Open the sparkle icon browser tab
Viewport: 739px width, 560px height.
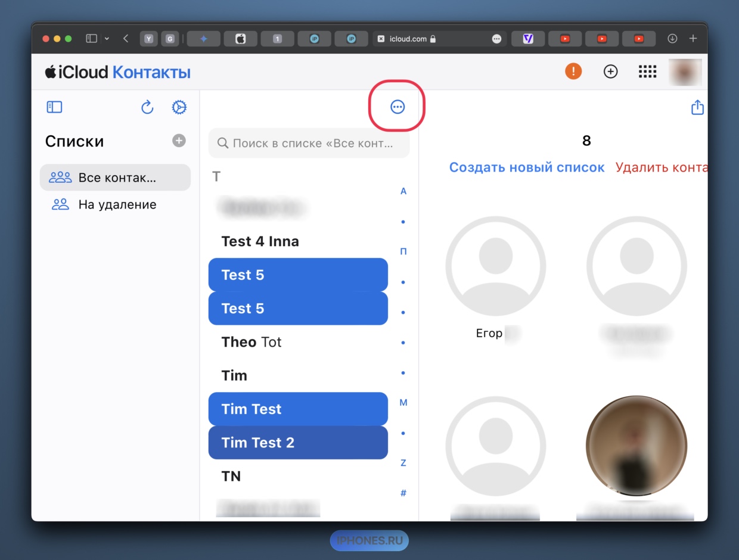pos(204,39)
